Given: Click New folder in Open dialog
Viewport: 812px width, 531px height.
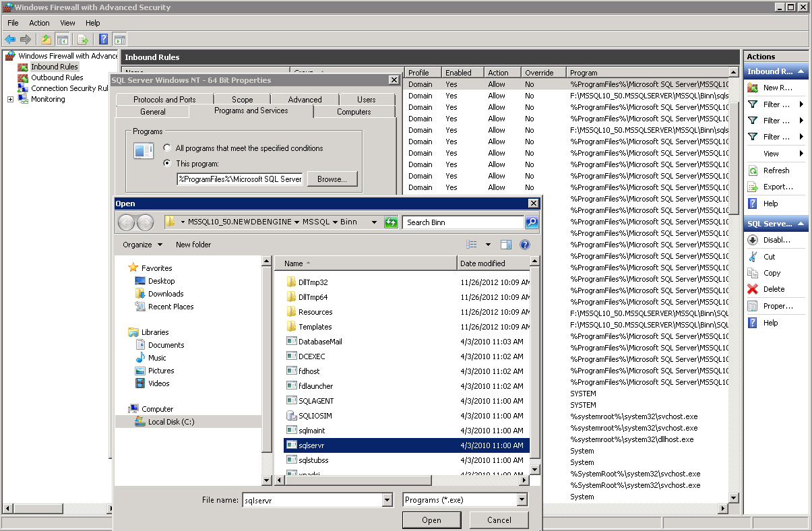Looking at the screenshot, I should (x=193, y=245).
